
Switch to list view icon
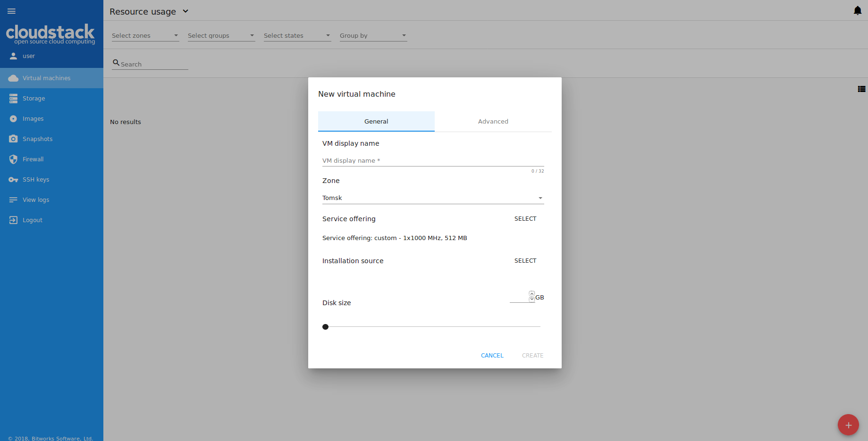(x=861, y=89)
